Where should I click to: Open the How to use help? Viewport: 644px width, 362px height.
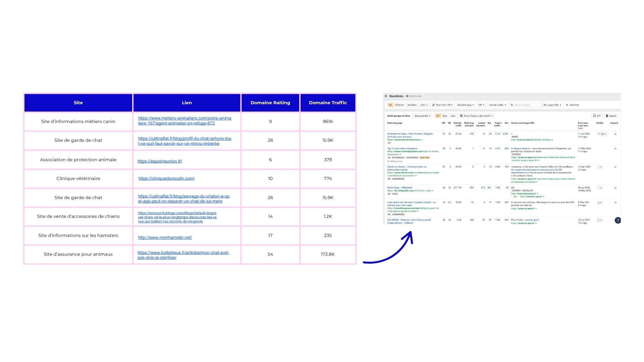pos(414,96)
